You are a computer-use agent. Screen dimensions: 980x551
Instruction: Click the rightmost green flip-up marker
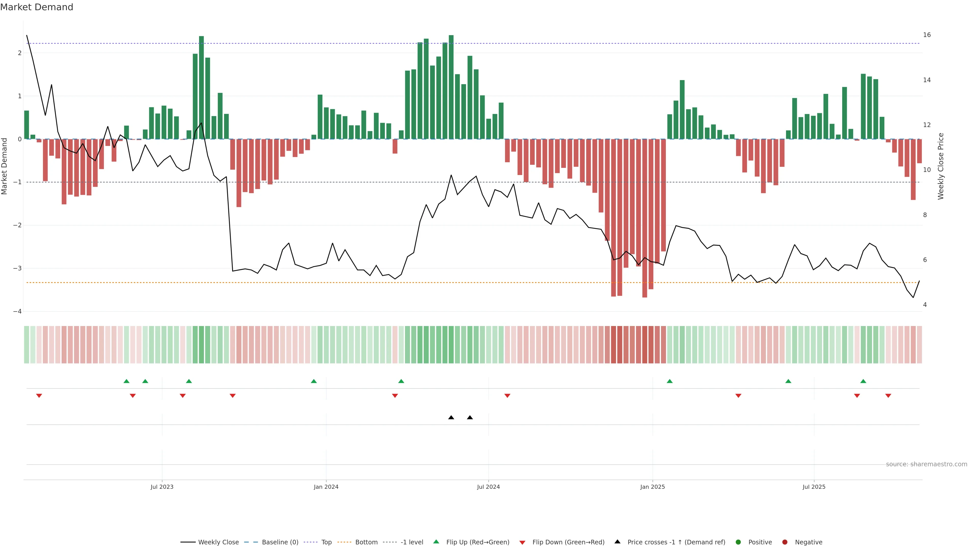click(x=863, y=381)
